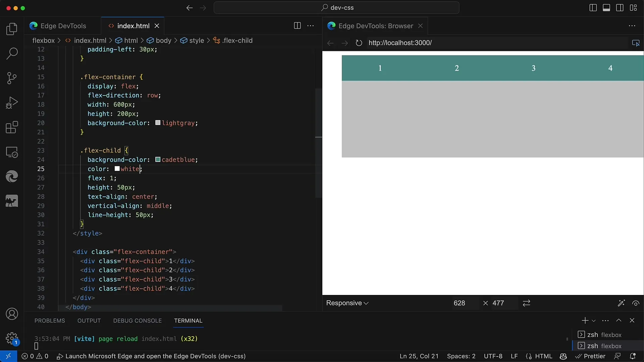Image resolution: width=644 pixels, height=362 pixels.
Task: Select the TERMINAL panel tab
Action: 188,321
